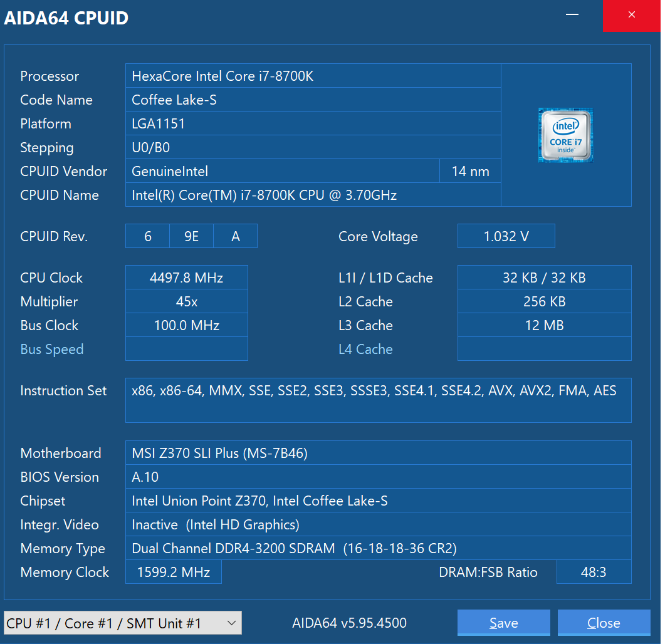This screenshot has height=644, width=670.
Task: Click the Motherboard label
Action: pyautogui.click(x=61, y=453)
